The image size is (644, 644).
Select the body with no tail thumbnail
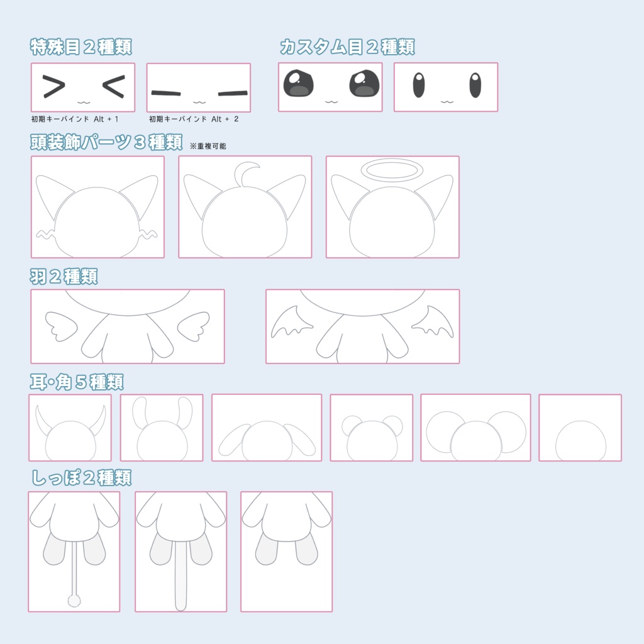click(287, 552)
